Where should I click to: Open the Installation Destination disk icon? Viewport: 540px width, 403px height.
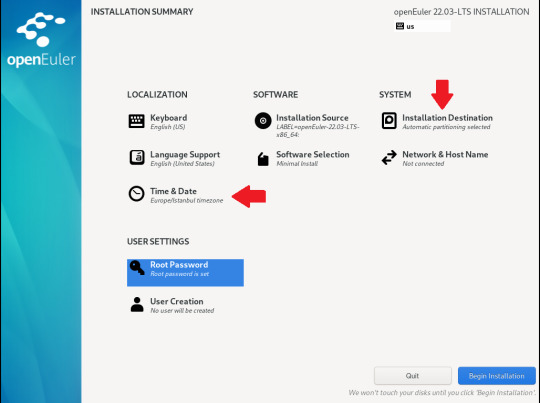tap(389, 121)
